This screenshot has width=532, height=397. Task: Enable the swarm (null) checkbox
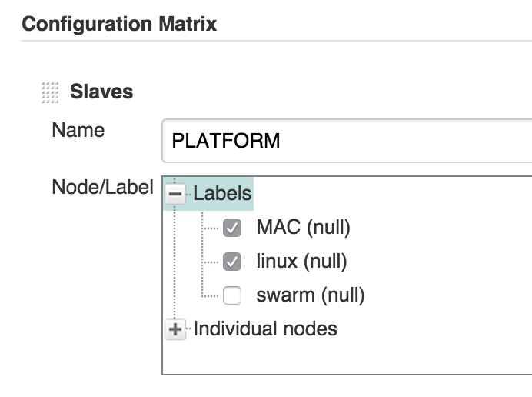(232, 295)
